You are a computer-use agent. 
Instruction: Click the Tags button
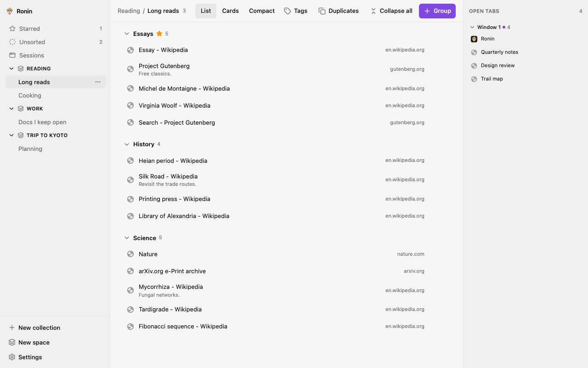click(296, 11)
